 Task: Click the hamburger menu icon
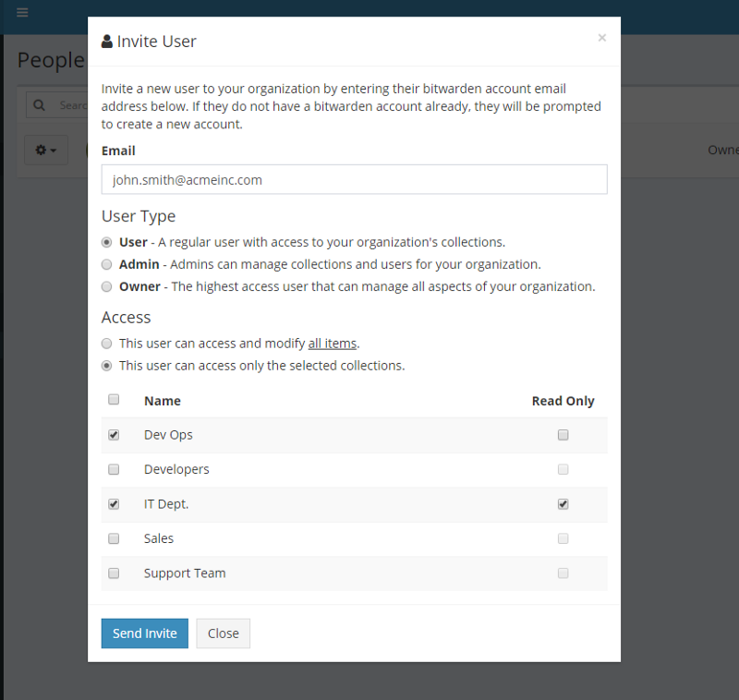[22, 13]
